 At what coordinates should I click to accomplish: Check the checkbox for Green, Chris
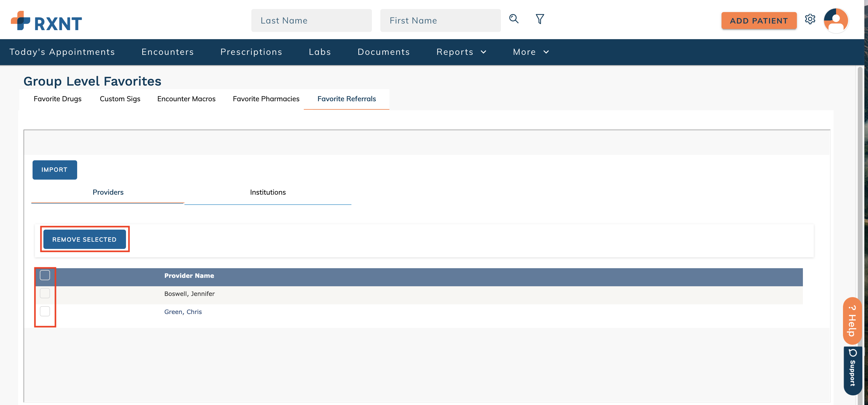(x=45, y=311)
